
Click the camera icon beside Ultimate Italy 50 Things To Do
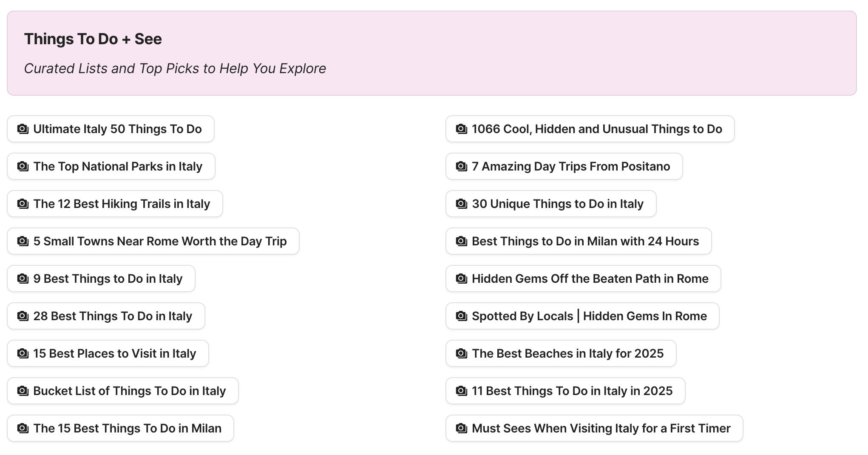pyautogui.click(x=23, y=129)
